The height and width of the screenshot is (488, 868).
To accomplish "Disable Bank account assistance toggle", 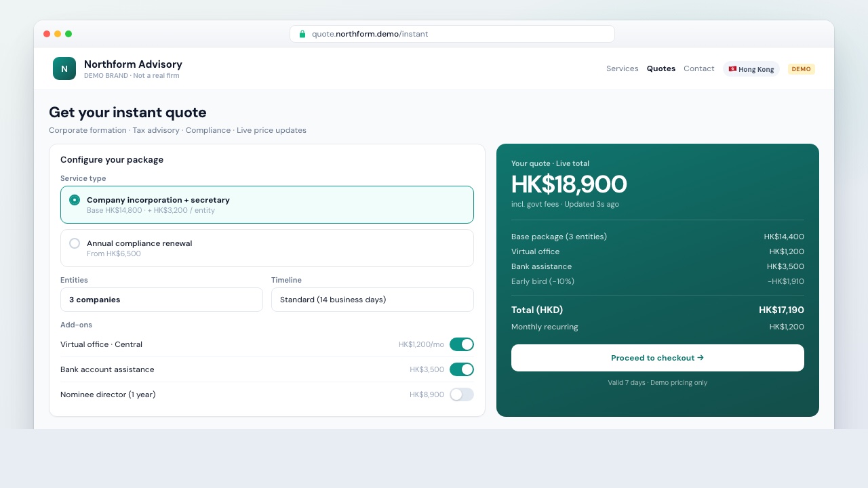I will click(x=462, y=369).
